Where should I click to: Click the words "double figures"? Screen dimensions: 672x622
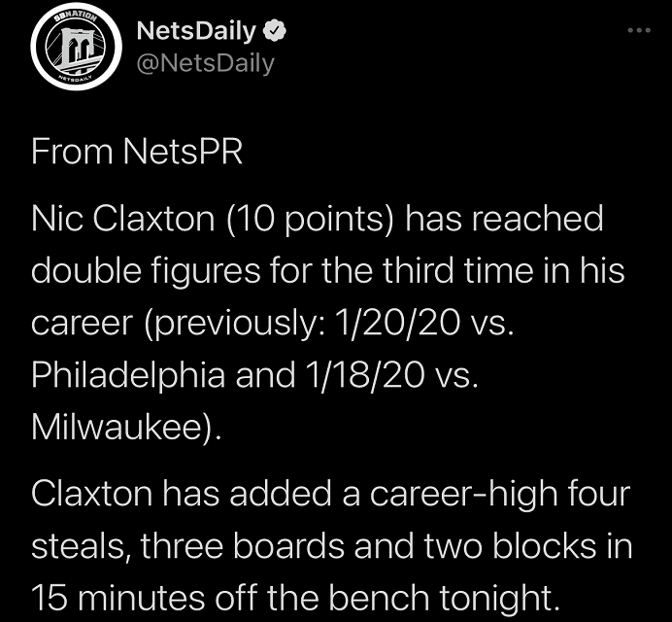[134, 269]
